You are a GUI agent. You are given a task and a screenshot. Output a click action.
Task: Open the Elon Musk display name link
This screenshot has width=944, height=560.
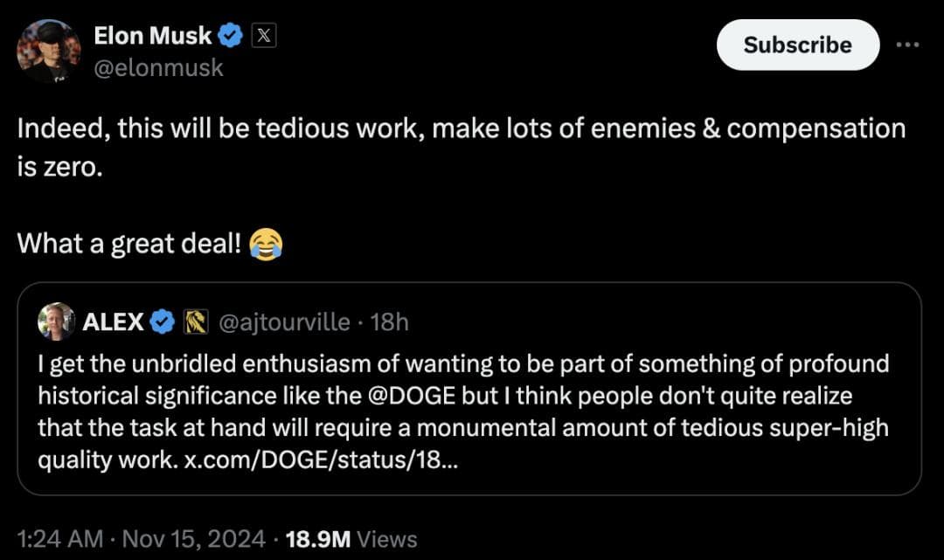(x=152, y=36)
